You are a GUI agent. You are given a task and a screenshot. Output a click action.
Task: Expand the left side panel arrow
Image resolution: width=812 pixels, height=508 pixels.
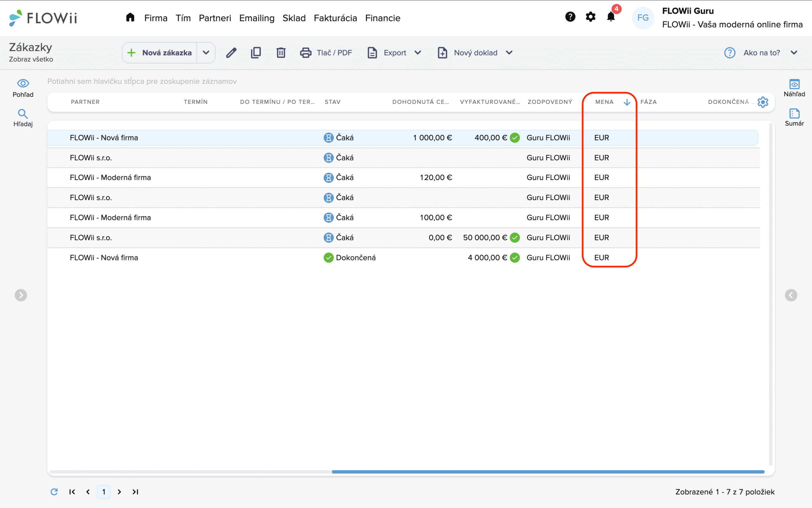point(21,295)
